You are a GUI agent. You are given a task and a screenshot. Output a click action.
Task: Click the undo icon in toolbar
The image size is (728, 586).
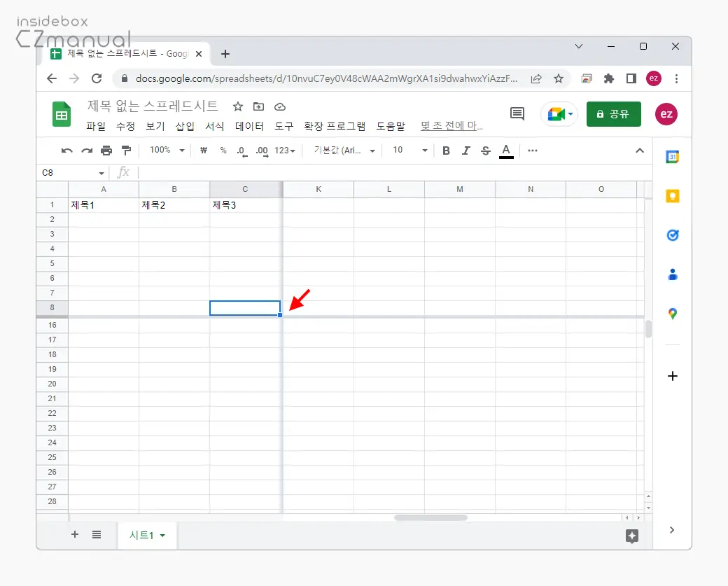66,151
